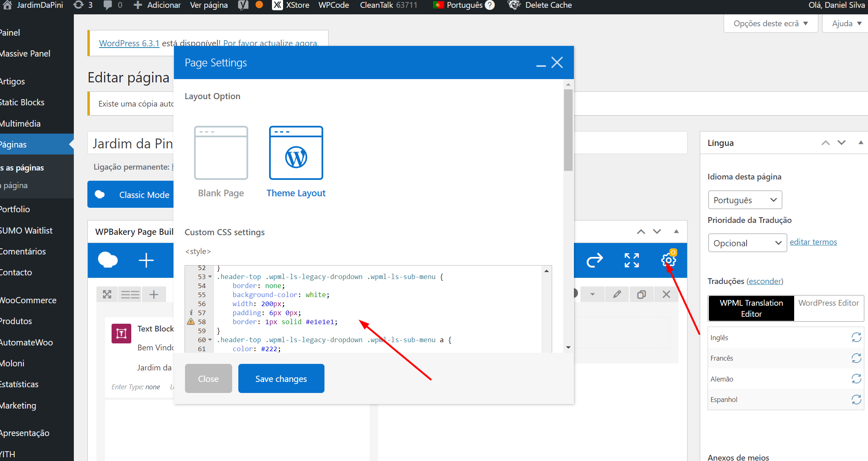Click the esconder translations link
This screenshot has height=461, width=868.
click(765, 281)
